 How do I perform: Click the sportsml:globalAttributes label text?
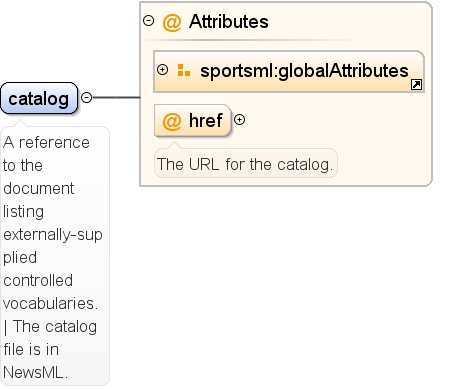click(304, 71)
